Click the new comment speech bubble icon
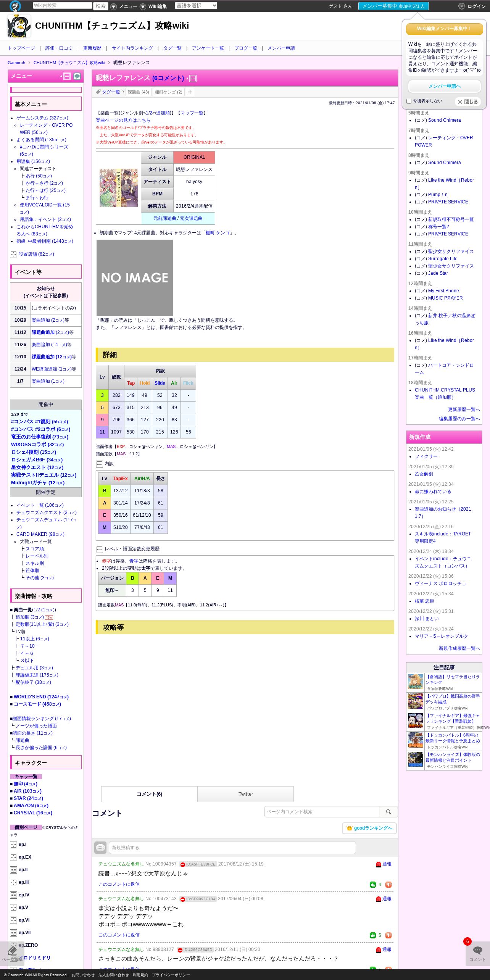 [x=100, y=848]
